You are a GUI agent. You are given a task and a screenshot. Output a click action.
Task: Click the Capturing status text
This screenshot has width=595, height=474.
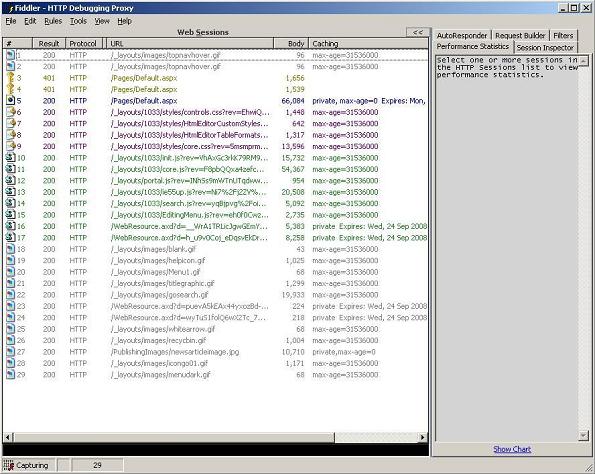pyautogui.click(x=32, y=465)
